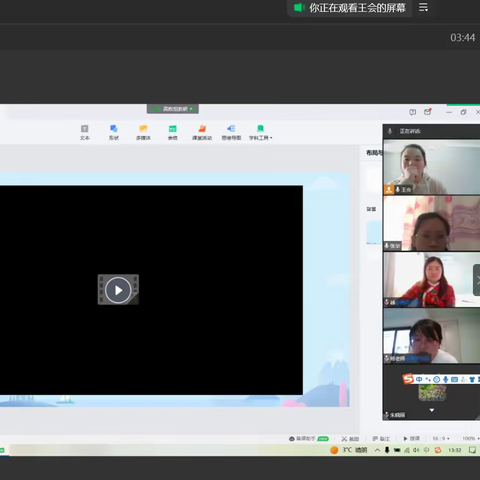
Task: Open the notification center icon
Action: [472, 450]
